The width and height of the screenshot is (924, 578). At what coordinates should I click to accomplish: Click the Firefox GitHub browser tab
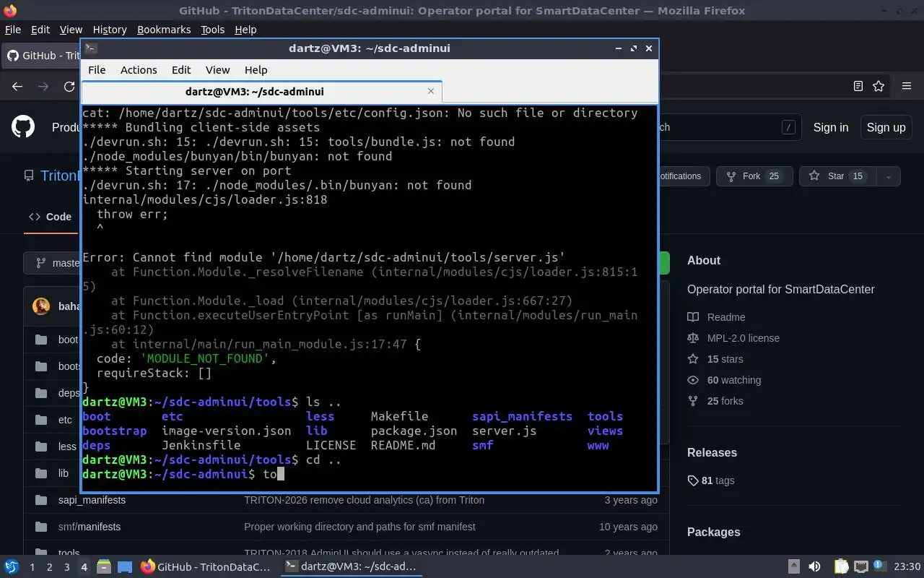(42, 56)
